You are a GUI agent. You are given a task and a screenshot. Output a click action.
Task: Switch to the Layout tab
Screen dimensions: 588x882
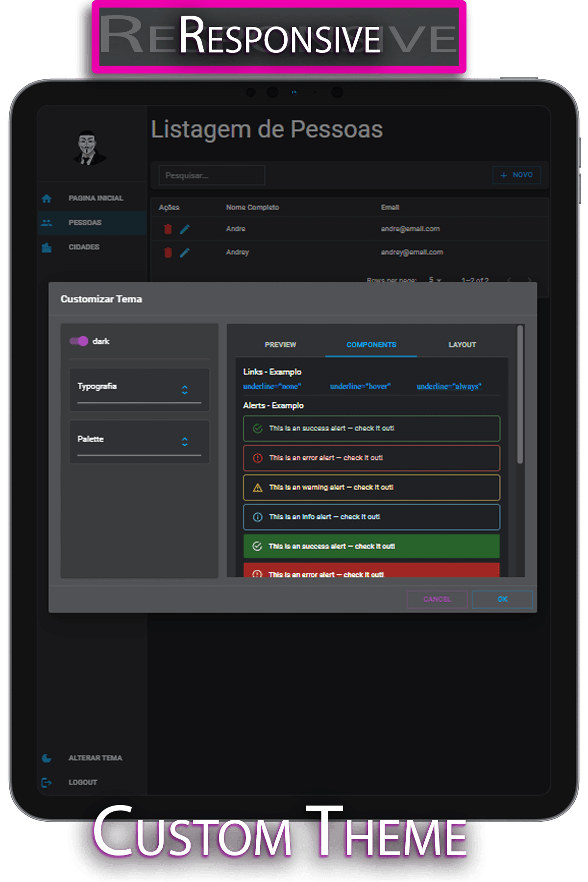(462, 345)
